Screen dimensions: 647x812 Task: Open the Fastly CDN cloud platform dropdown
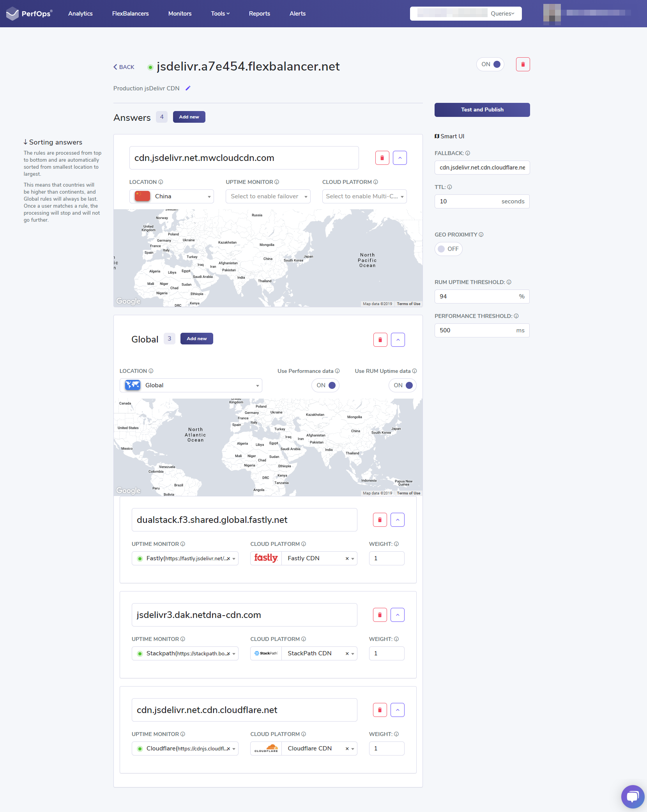(x=304, y=558)
